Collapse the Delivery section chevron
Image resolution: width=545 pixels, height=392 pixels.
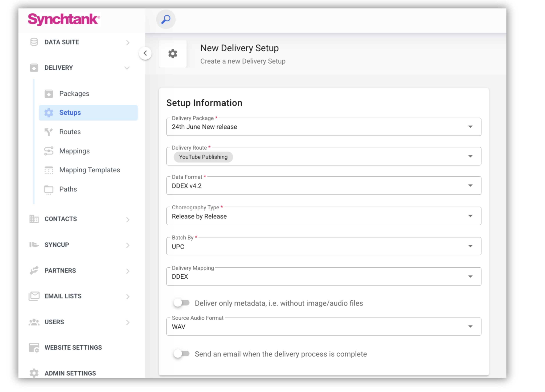[x=127, y=68]
